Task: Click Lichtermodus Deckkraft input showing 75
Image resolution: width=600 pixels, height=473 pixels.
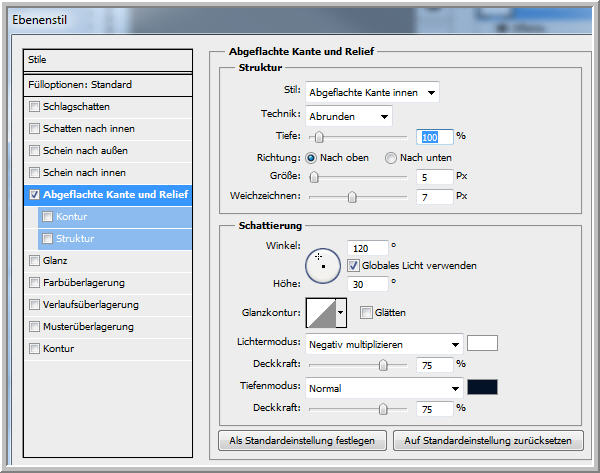Action: (435, 365)
